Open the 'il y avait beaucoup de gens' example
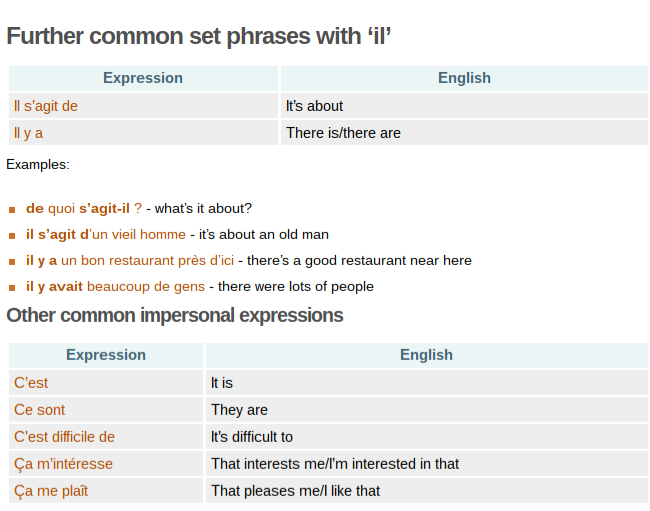650x511 pixels. (116, 286)
